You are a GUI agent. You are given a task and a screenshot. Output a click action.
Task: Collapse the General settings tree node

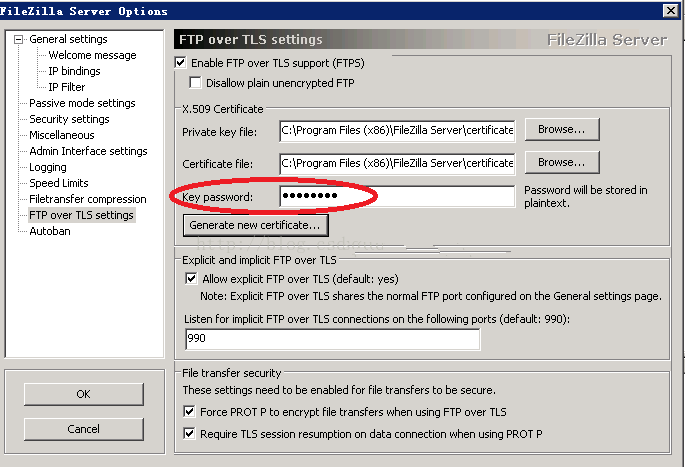19,40
